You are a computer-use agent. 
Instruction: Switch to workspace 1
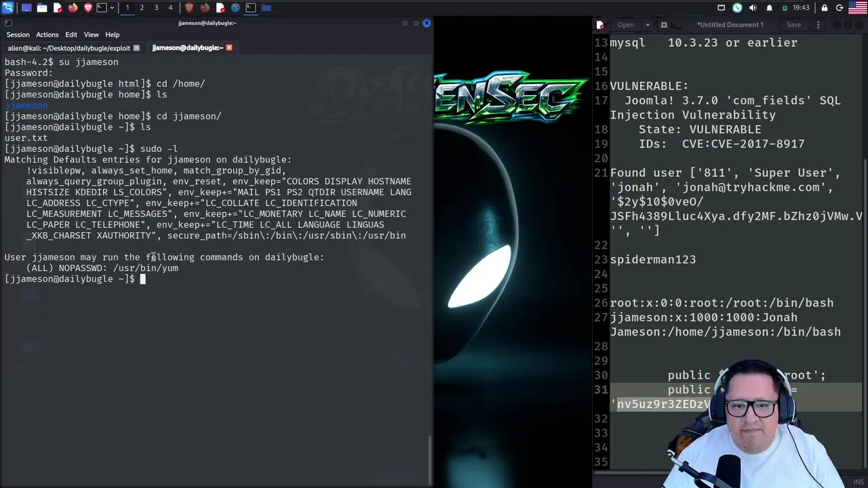pyautogui.click(x=127, y=7)
